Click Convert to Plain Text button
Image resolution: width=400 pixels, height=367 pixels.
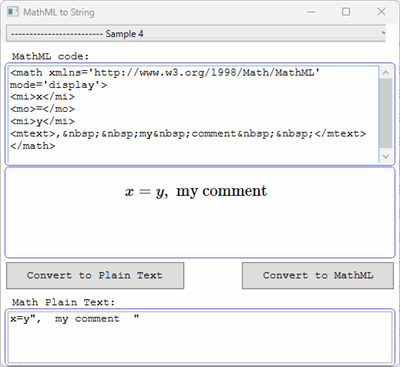coord(95,275)
